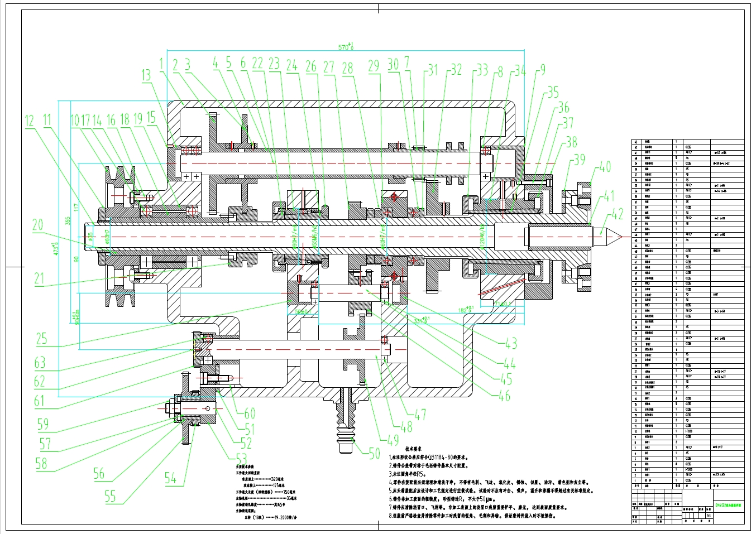This screenshot has width=756, height=534.
Task: Click part callout number 28
Action: pyautogui.click(x=347, y=68)
